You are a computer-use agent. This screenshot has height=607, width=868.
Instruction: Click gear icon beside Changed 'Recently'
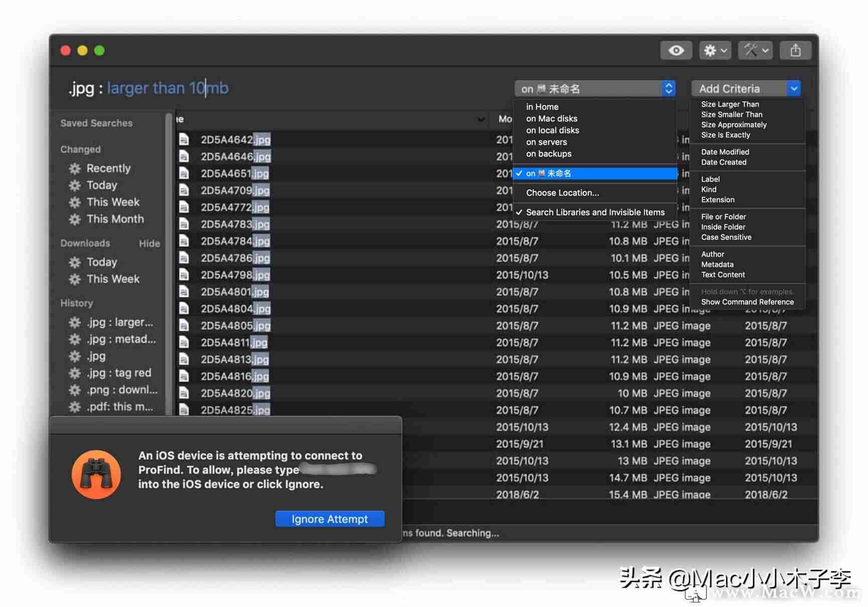[75, 168]
